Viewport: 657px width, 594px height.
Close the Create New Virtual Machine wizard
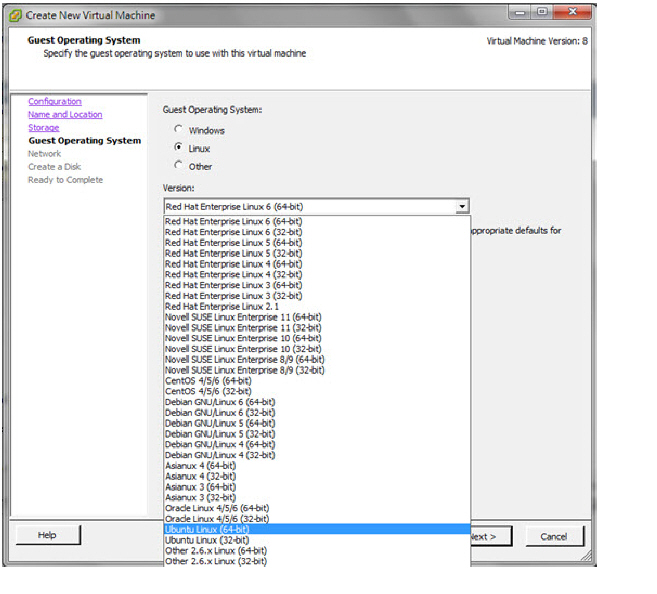point(572,12)
